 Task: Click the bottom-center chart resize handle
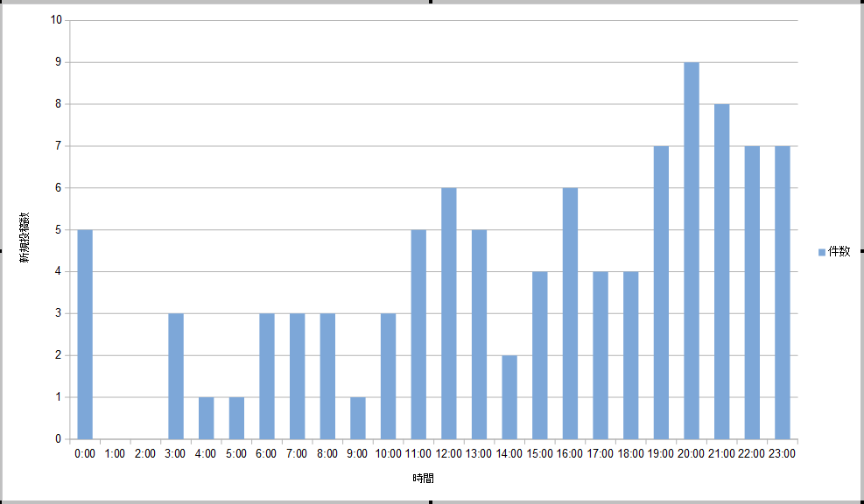pyautogui.click(x=432, y=501)
